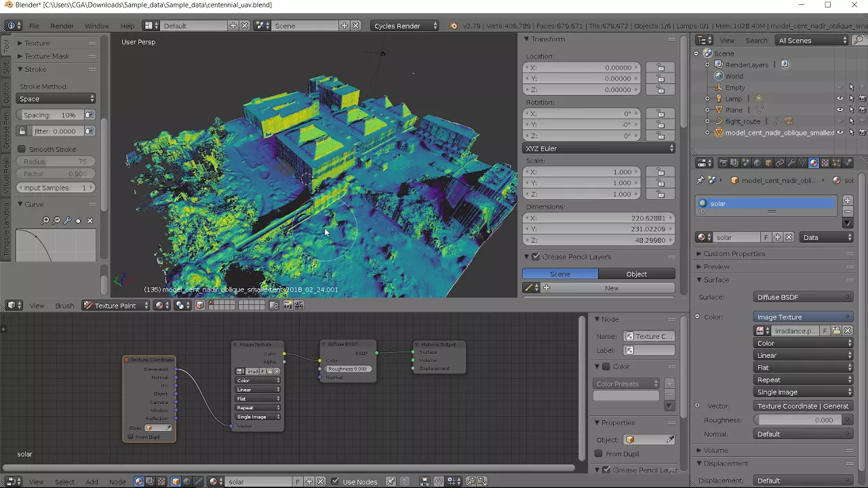Open the Render menu in top bar
The image size is (868, 488).
click(62, 26)
